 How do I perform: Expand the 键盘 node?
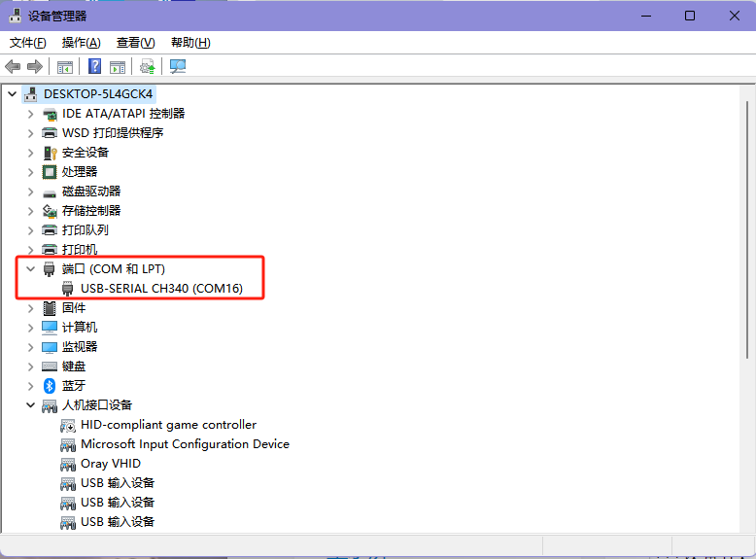31,367
